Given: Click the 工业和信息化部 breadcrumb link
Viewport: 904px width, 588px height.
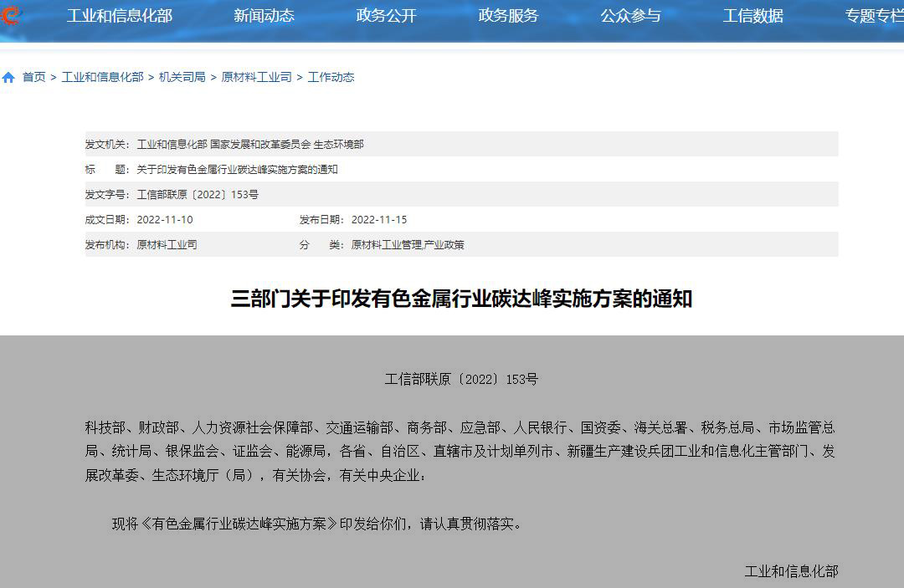Looking at the screenshot, I should pyautogui.click(x=102, y=77).
